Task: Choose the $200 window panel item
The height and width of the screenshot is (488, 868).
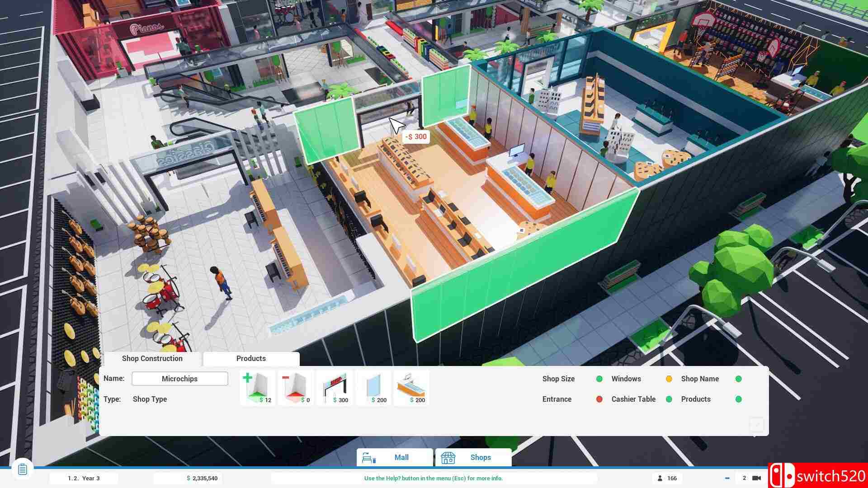Action: click(x=374, y=388)
